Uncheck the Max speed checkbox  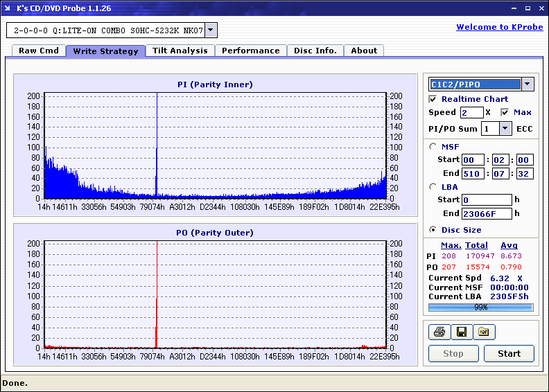coord(505,112)
